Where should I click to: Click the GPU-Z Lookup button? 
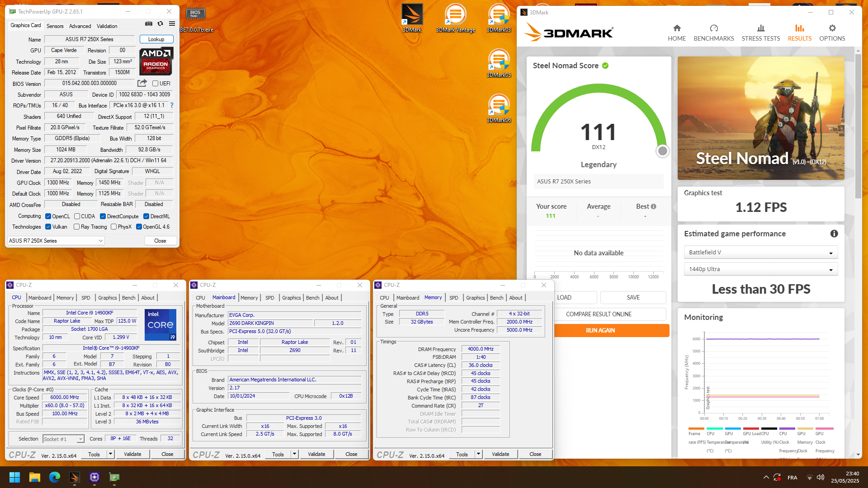pyautogui.click(x=156, y=39)
